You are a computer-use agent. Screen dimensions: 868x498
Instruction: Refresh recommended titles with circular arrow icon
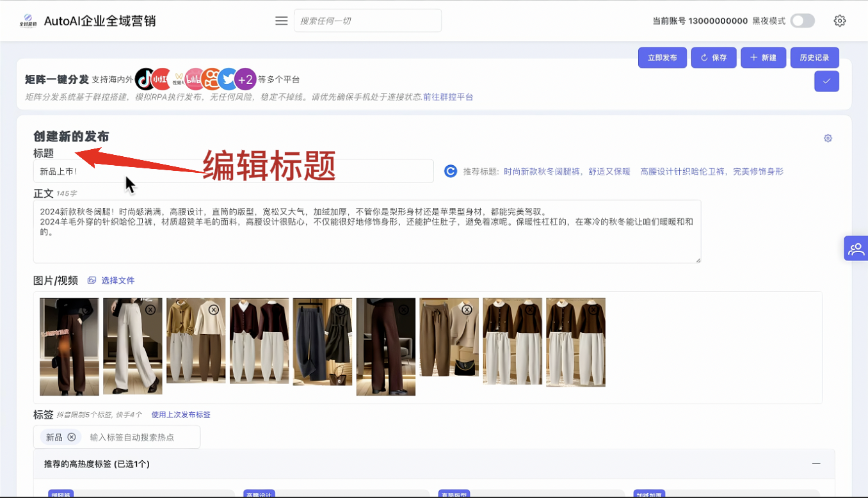point(451,171)
